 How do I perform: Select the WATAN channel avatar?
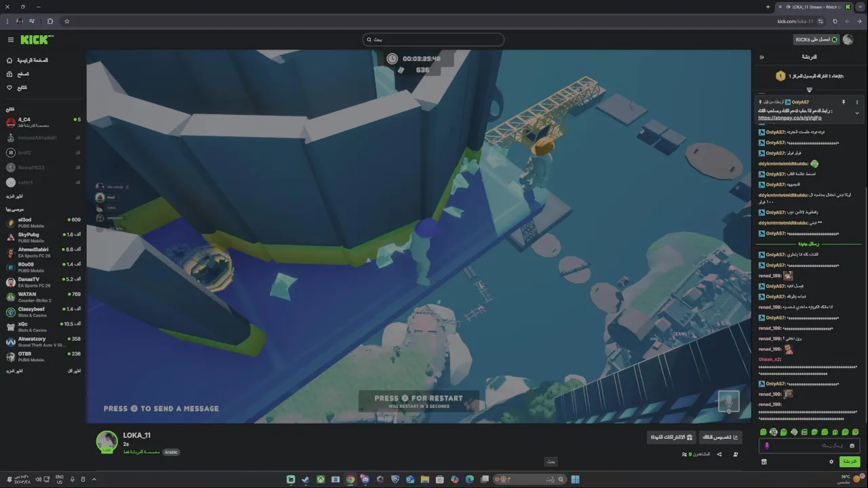click(x=11, y=297)
